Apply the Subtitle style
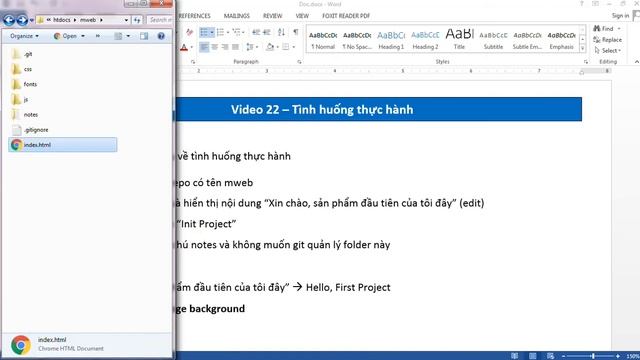The image size is (640, 360). click(493, 40)
